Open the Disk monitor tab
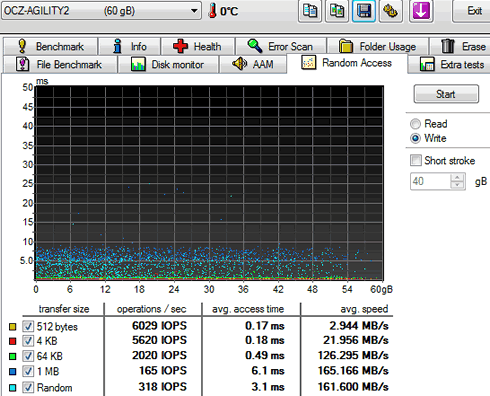 pos(168,64)
